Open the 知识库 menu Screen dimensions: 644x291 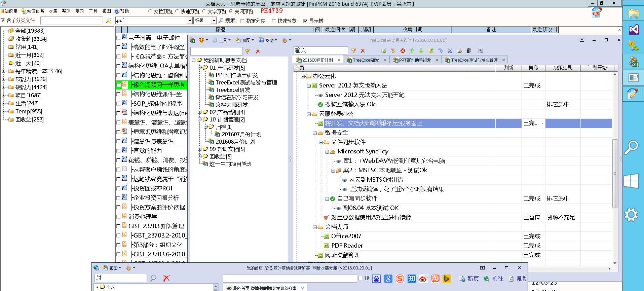(9, 11)
